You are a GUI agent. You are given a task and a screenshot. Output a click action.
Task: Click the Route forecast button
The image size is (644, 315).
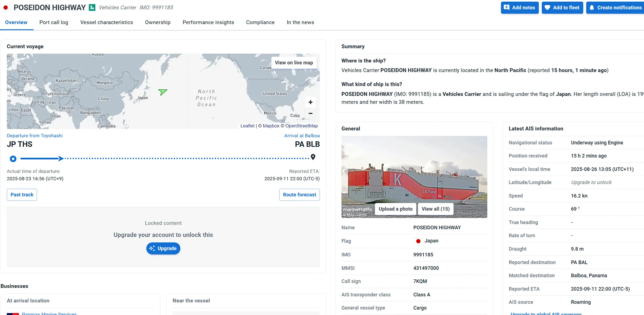click(299, 195)
